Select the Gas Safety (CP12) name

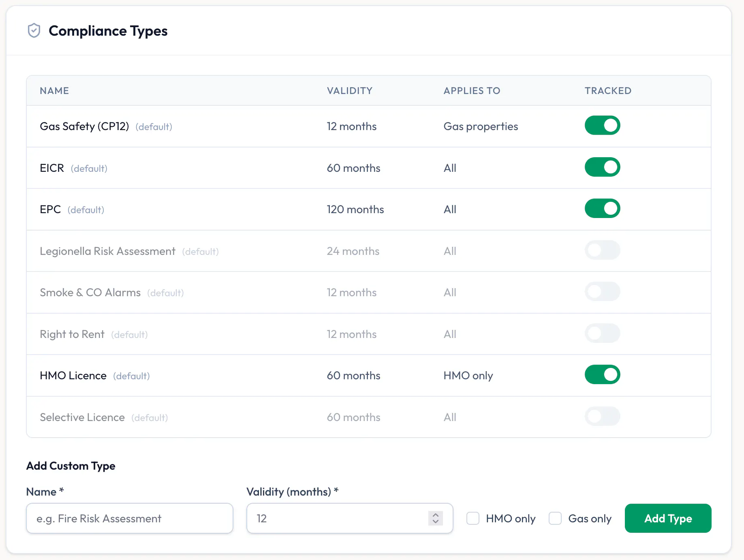[84, 126]
